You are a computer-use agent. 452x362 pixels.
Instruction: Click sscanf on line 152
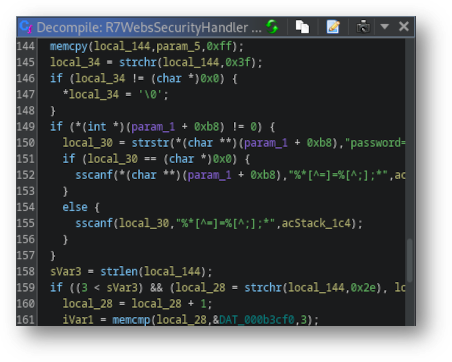tap(94, 175)
